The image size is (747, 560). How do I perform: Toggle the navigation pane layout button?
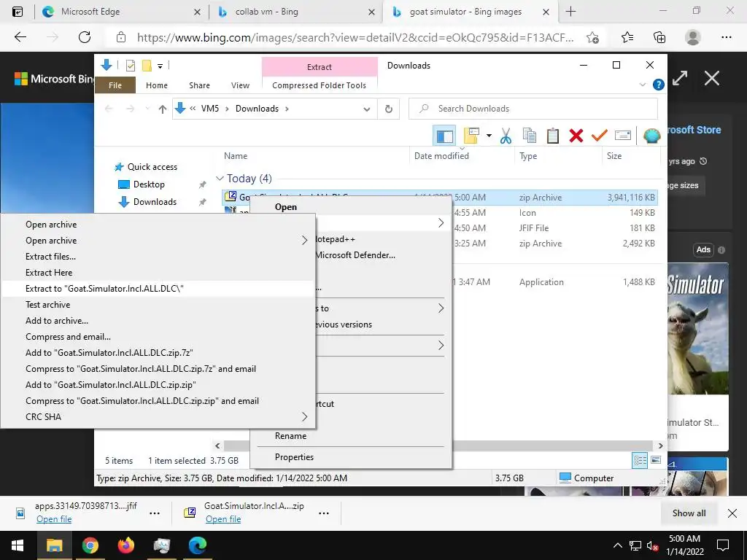click(x=444, y=136)
